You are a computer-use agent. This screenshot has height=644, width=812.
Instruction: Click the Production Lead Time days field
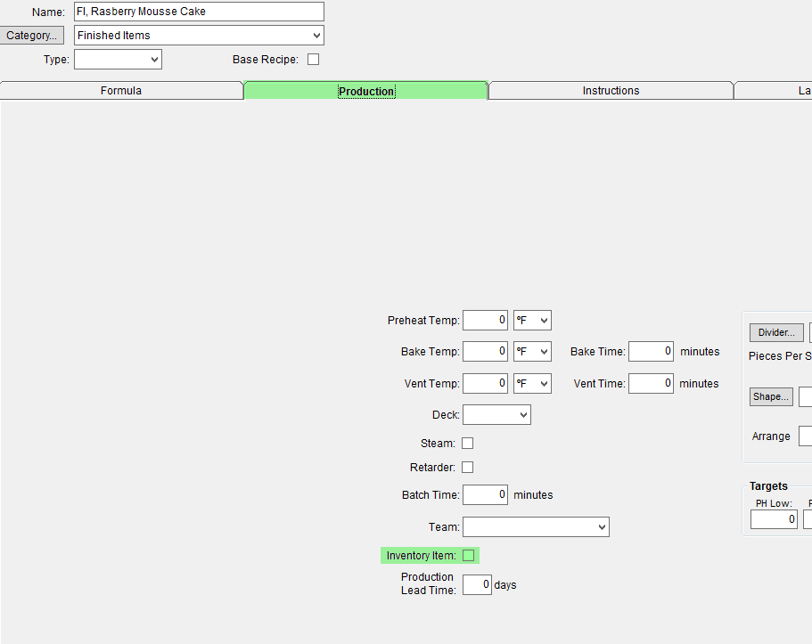point(477,585)
